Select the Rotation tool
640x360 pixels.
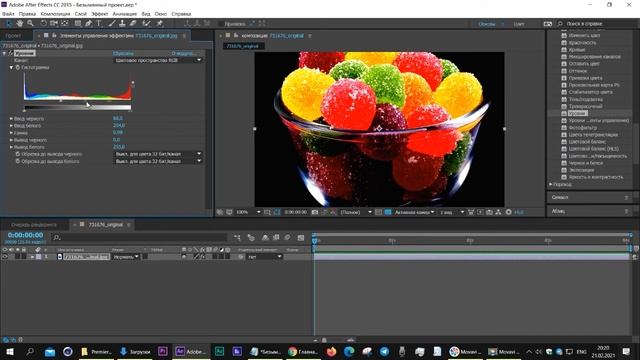44,24
